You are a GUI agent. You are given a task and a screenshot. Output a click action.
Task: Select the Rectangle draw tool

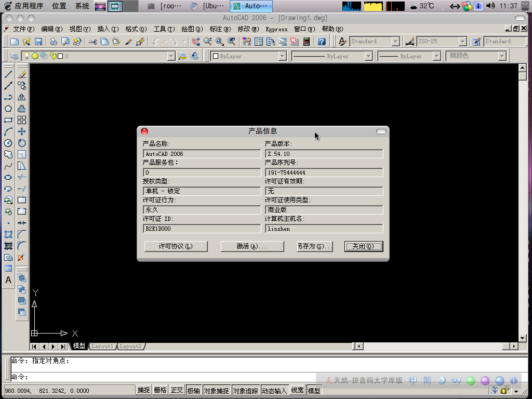(x=8, y=120)
